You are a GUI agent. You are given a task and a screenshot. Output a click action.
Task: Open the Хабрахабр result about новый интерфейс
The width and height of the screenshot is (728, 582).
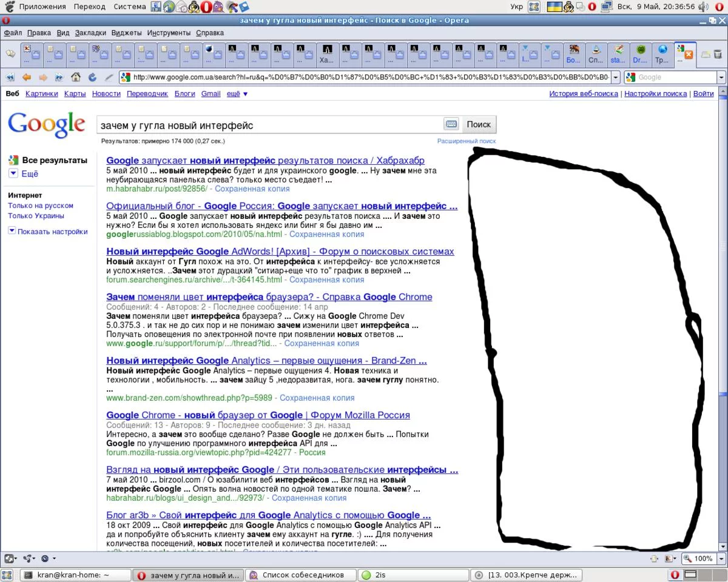265,161
